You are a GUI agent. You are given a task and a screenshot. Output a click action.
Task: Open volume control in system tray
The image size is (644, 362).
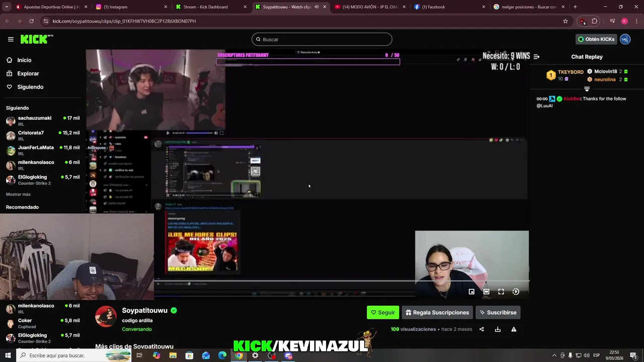pyautogui.click(x=587, y=355)
